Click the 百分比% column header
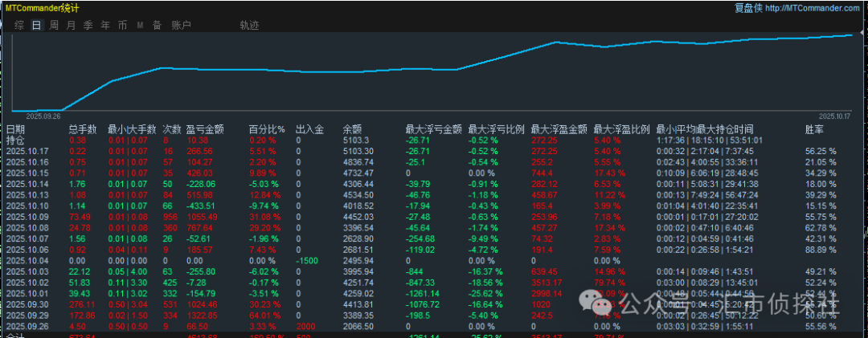This screenshot has height=338, width=868. (267, 129)
